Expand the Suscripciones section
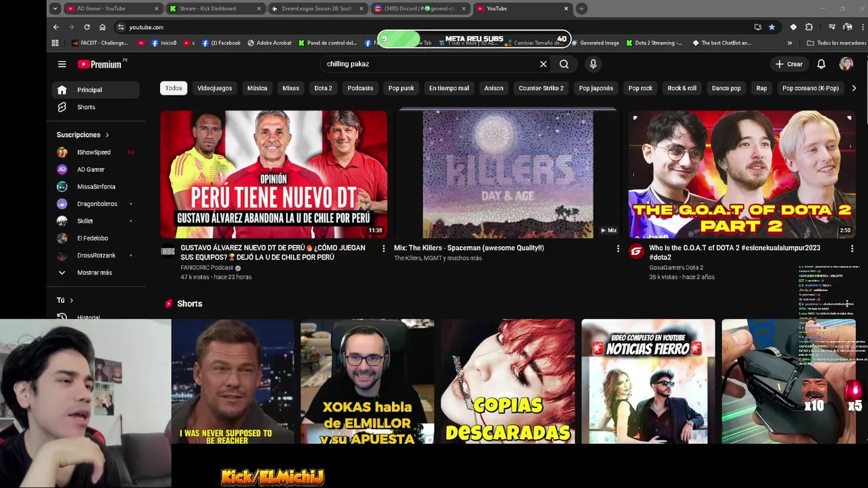 click(83, 135)
